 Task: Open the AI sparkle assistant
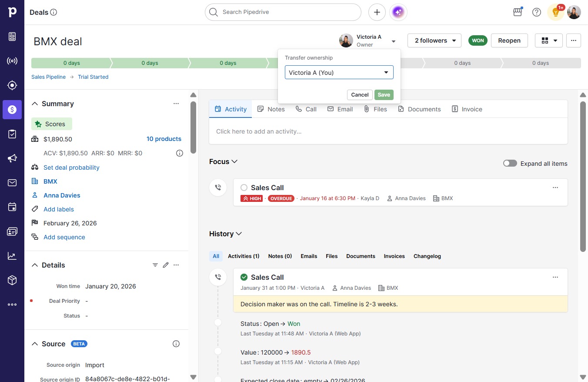pos(399,12)
